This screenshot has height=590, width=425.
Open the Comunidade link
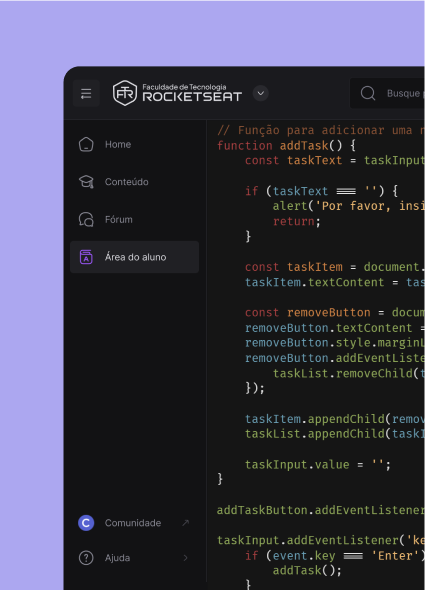tap(134, 523)
